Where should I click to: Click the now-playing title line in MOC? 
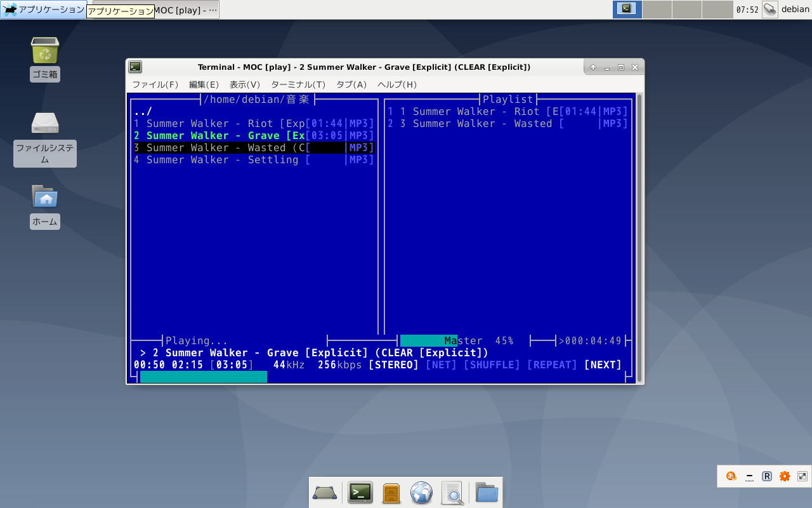point(315,353)
